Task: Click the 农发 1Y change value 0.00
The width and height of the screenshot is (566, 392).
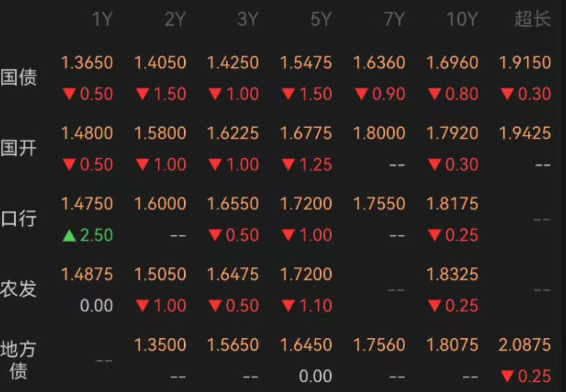Action: [x=96, y=306]
